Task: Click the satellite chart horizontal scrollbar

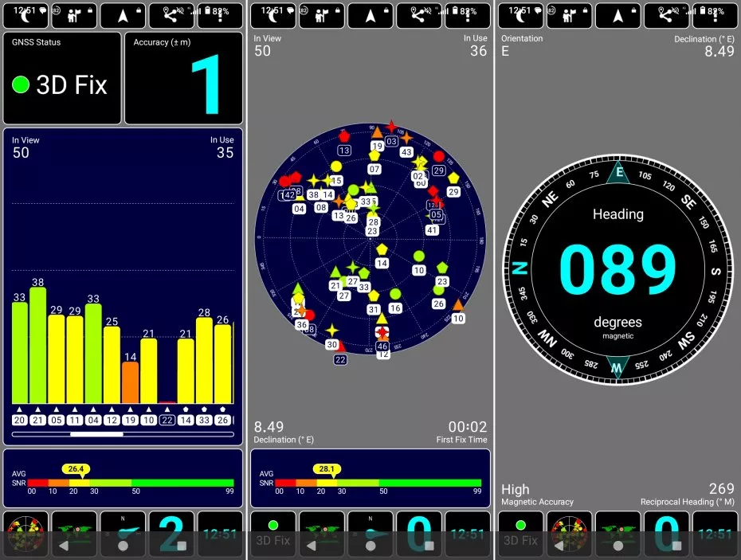Action: [123, 434]
